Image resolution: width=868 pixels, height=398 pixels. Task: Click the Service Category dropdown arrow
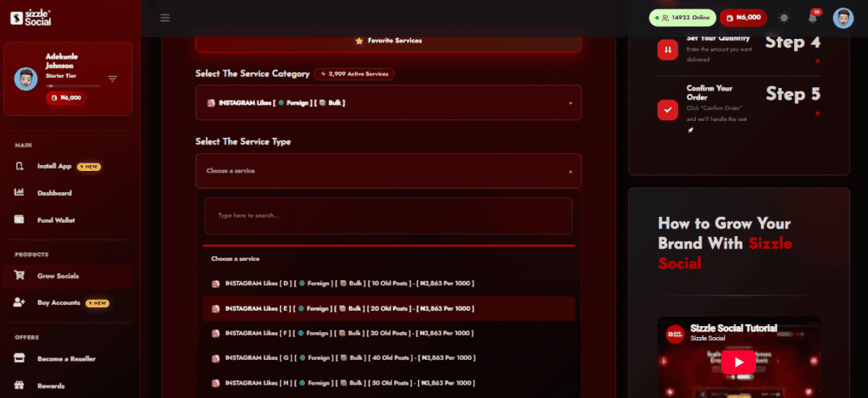click(x=570, y=103)
